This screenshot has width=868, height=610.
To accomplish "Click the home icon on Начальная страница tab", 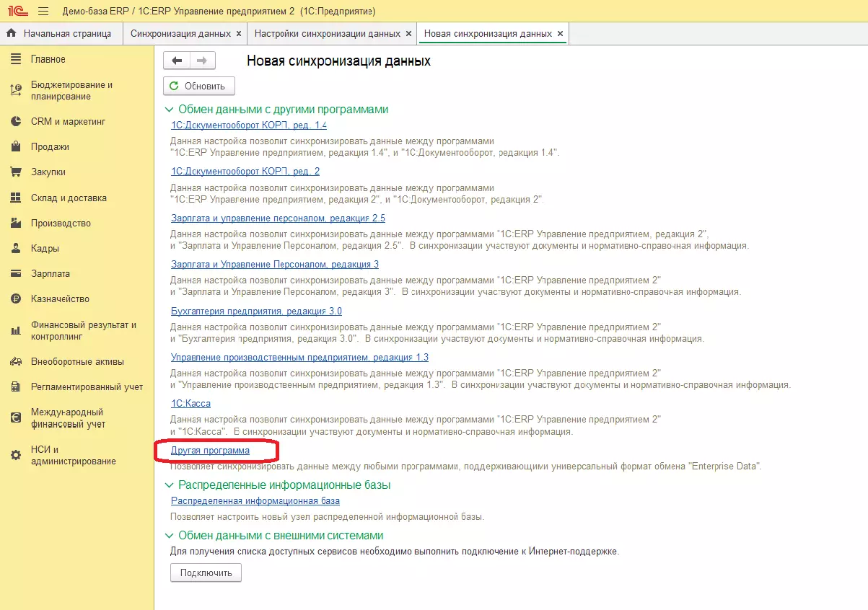I will point(12,34).
